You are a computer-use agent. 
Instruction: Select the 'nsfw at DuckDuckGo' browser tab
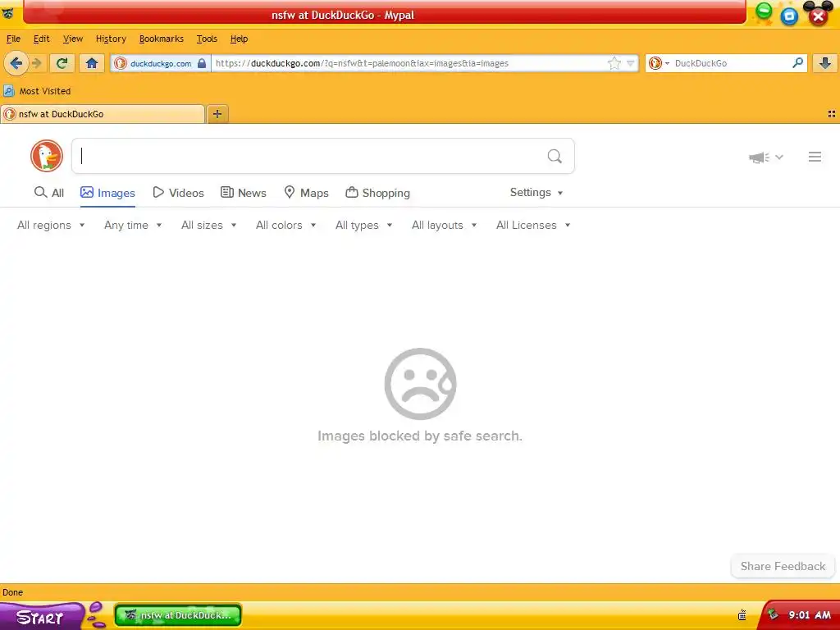coord(103,114)
